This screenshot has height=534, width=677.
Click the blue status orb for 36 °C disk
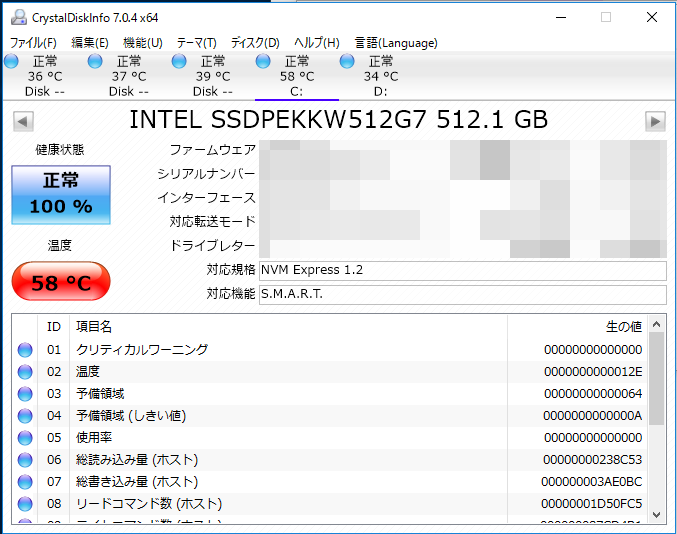(x=11, y=61)
